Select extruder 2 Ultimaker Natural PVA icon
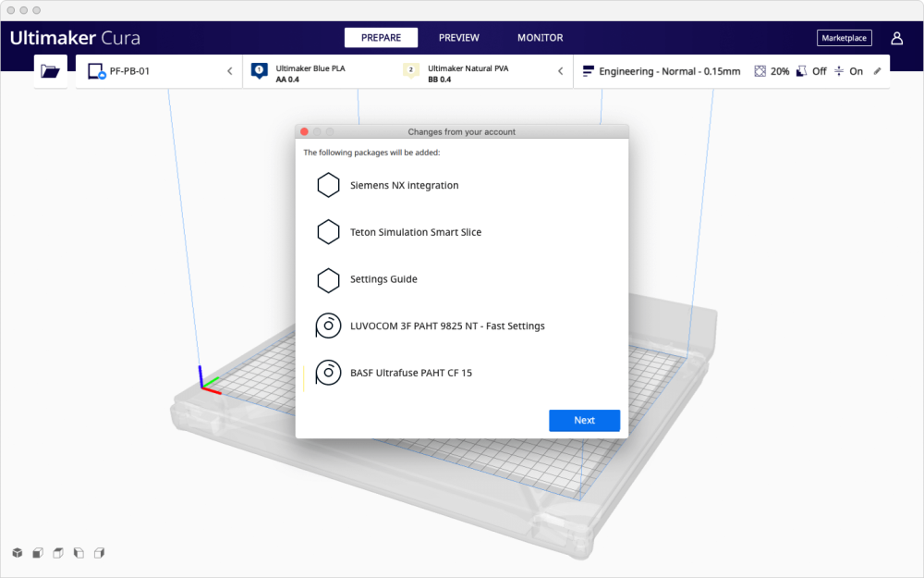Viewport: 924px width, 578px height. [x=411, y=71]
